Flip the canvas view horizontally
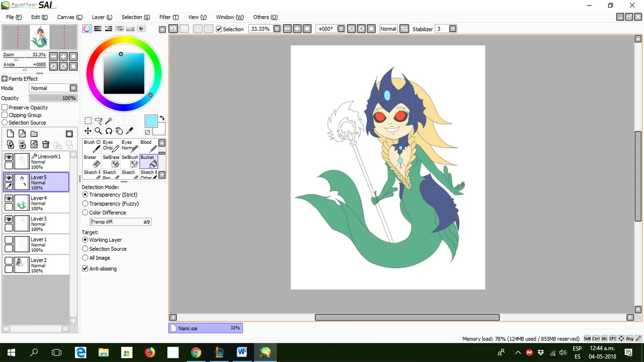Screen dimensions: 644x362 (x=404, y=29)
